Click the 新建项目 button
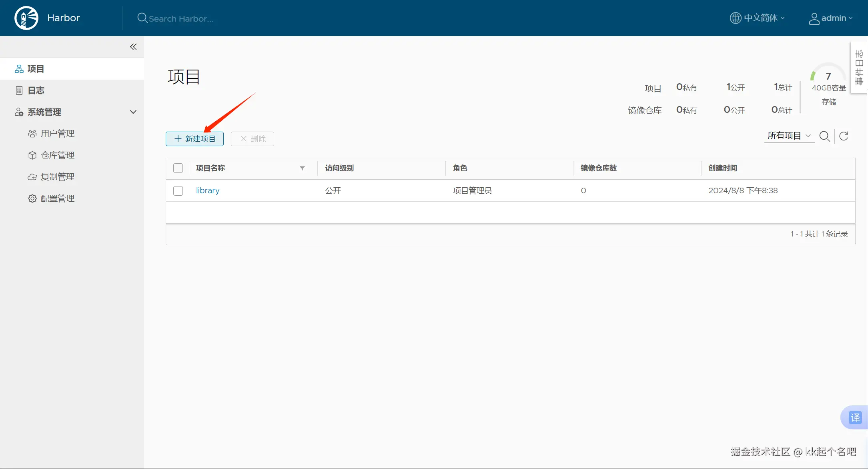The width and height of the screenshot is (868, 469). (194, 139)
